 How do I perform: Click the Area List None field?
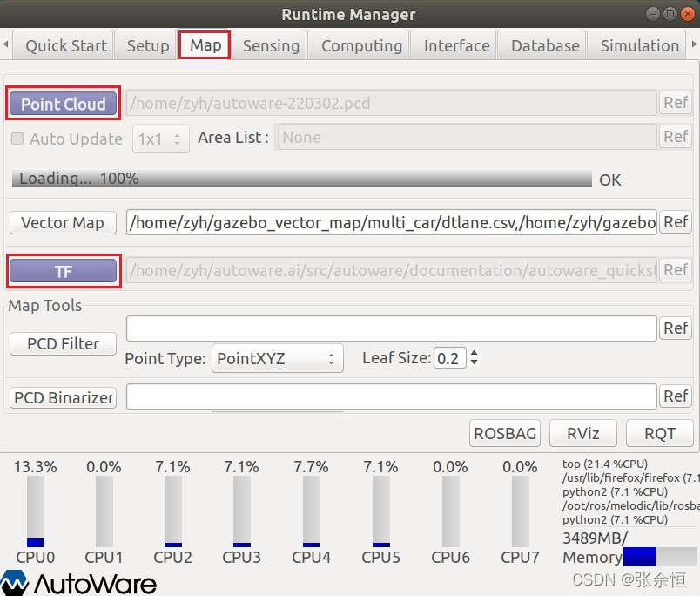pyautogui.click(x=468, y=137)
